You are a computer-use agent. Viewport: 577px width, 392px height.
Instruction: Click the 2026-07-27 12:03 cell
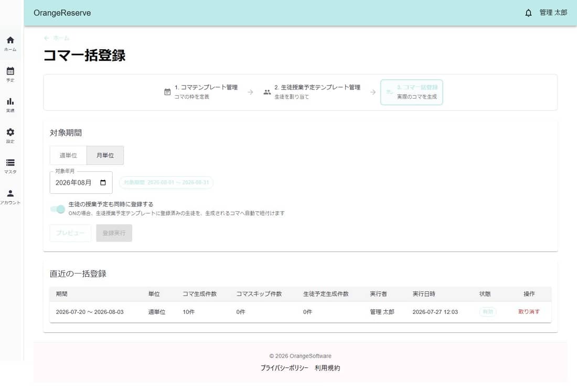pyautogui.click(x=435, y=312)
